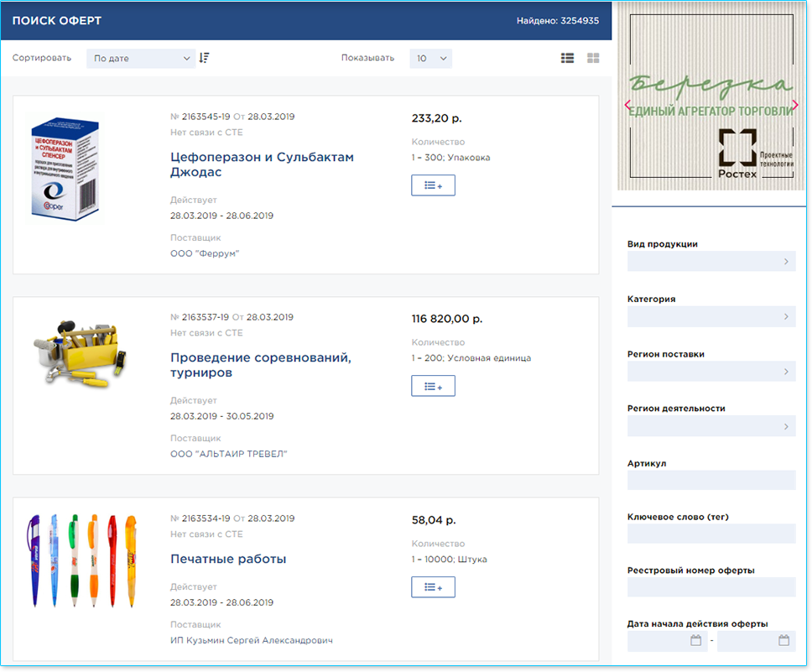
Task: Click the toolbox product thumbnail
Action: tap(81, 354)
